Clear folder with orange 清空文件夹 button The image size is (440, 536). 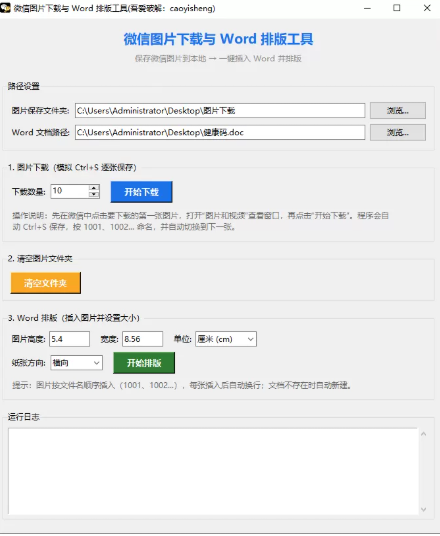point(45,283)
